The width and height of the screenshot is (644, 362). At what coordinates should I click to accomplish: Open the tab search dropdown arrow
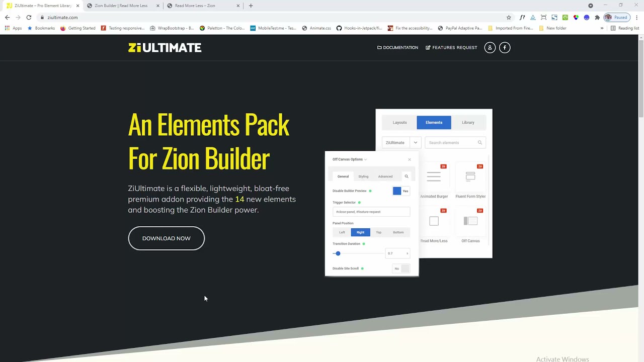(x=591, y=6)
